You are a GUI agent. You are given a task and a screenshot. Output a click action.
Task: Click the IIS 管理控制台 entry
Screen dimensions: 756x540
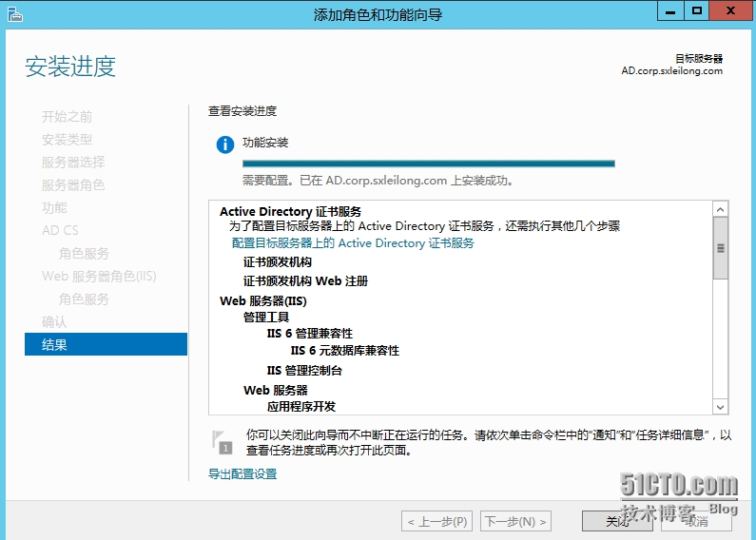pos(304,370)
